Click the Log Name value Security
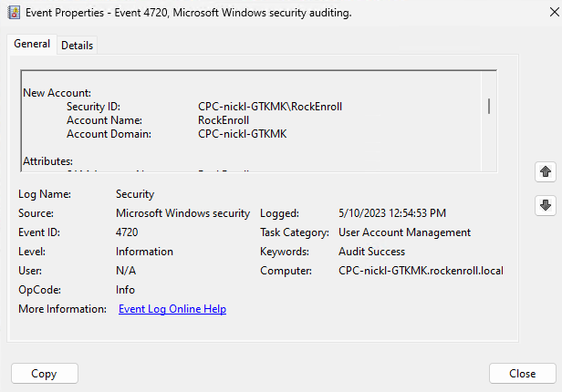This screenshot has height=392, width=562. click(x=135, y=194)
